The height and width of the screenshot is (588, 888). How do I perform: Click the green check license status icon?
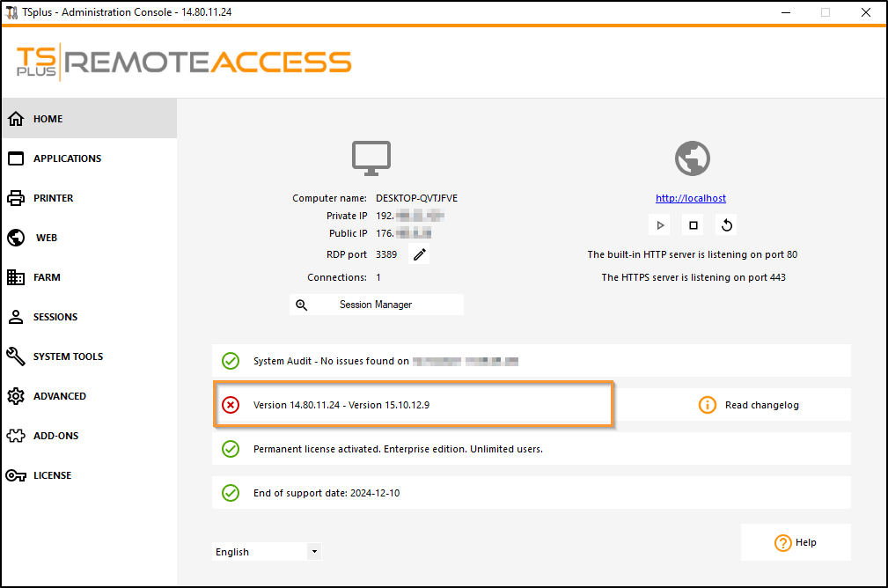click(x=231, y=449)
